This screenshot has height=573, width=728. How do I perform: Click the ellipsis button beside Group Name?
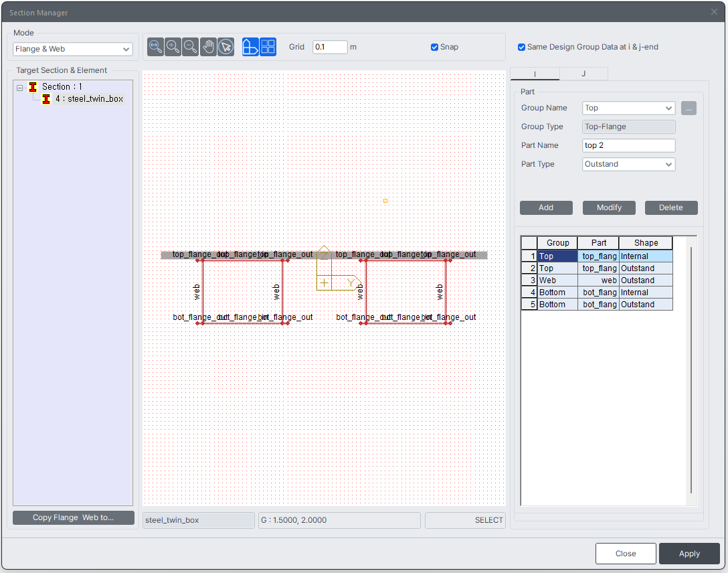pyautogui.click(x=689, y=108)
